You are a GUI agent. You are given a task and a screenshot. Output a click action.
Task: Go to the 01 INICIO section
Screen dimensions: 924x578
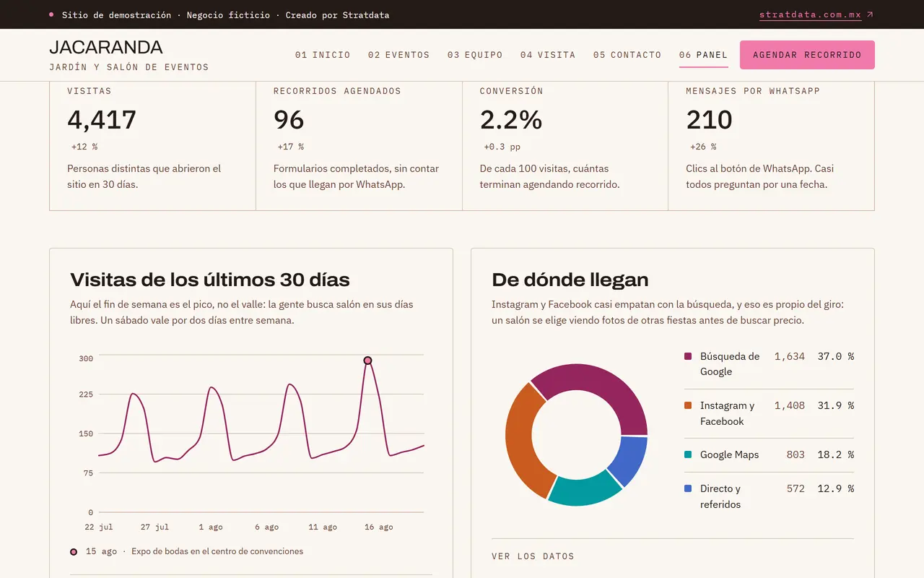(x=323, y=55)
